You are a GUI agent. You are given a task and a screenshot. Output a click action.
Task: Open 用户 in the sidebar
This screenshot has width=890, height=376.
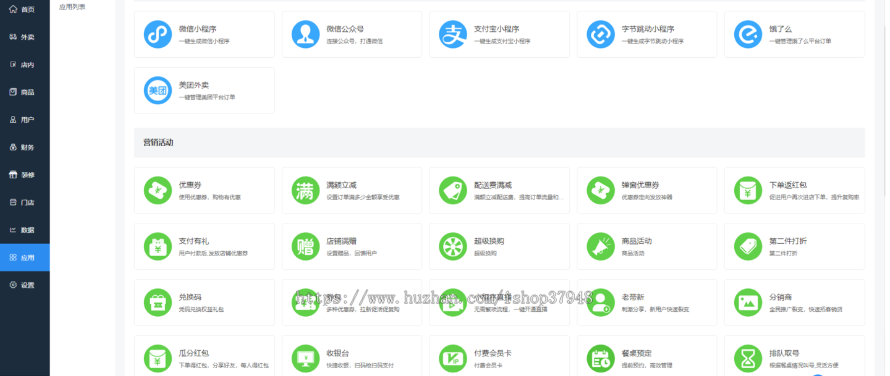(24, 120)
